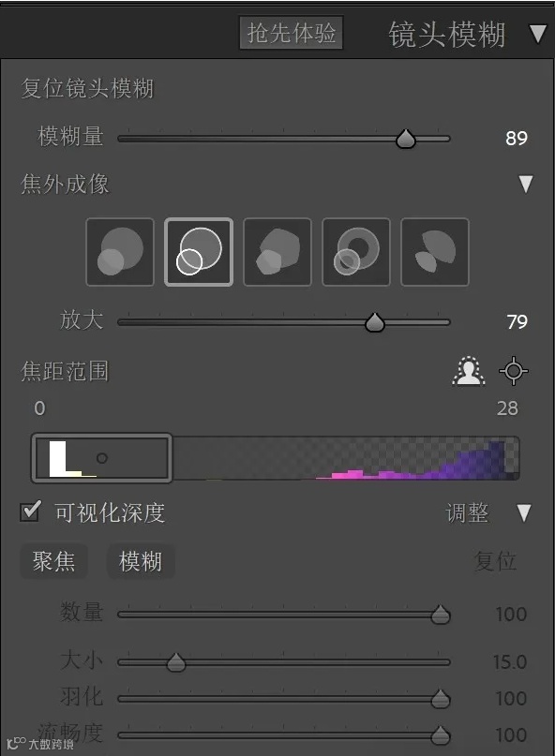Click the point focus crosshair icon
The width and height of the screenshot is (555, 756).
point(514,371)
